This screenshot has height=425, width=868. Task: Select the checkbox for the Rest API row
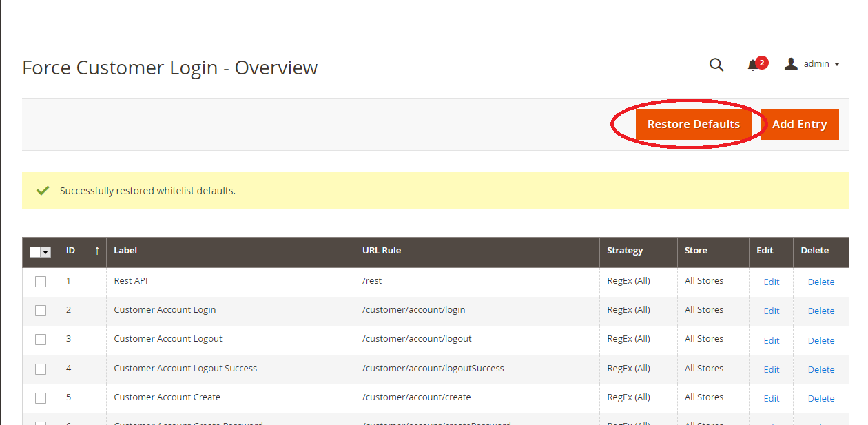(x=40, y=281)
